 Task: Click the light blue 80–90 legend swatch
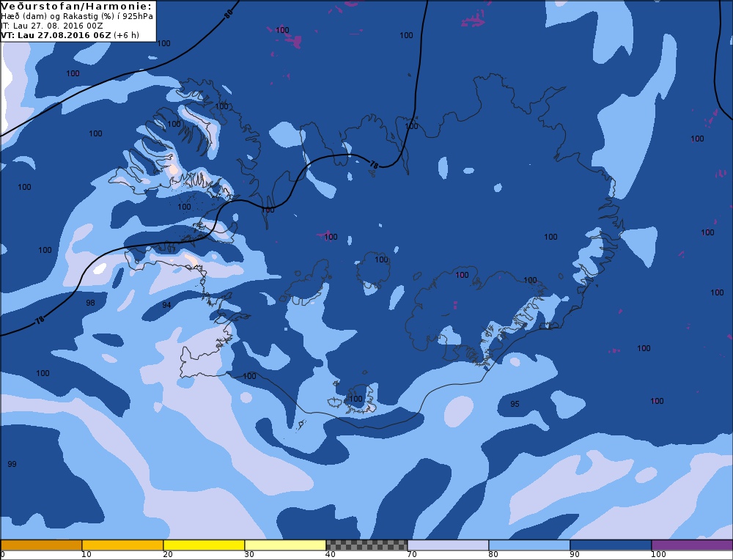coord(529,545)
